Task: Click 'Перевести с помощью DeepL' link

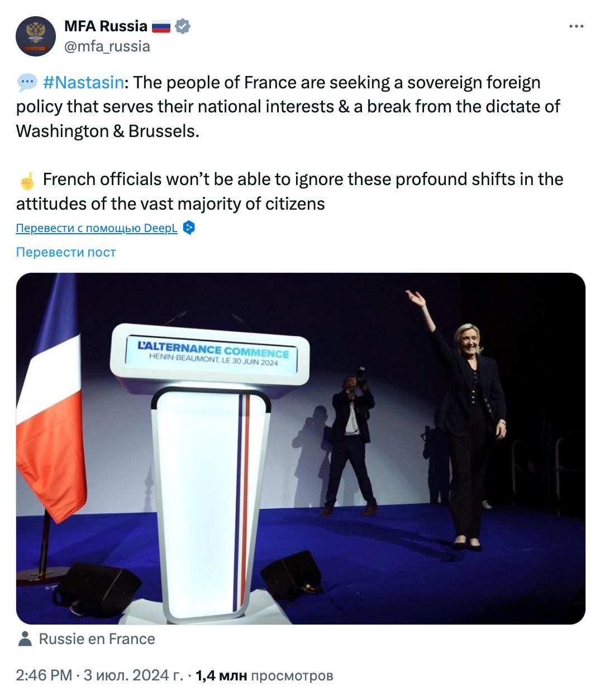Action: [x=97, y=228]
